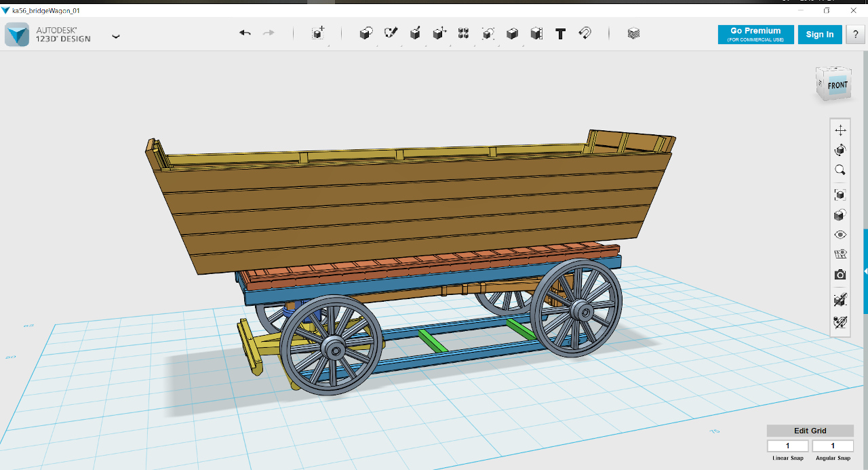The image size is (868, 470).
Task: Click the ka56_bridgeWagon_01 window title
Action: 45,10
